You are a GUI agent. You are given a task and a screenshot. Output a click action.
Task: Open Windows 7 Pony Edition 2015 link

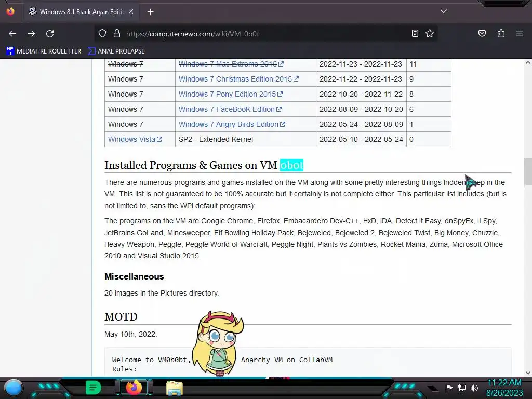tap(230, 94)
